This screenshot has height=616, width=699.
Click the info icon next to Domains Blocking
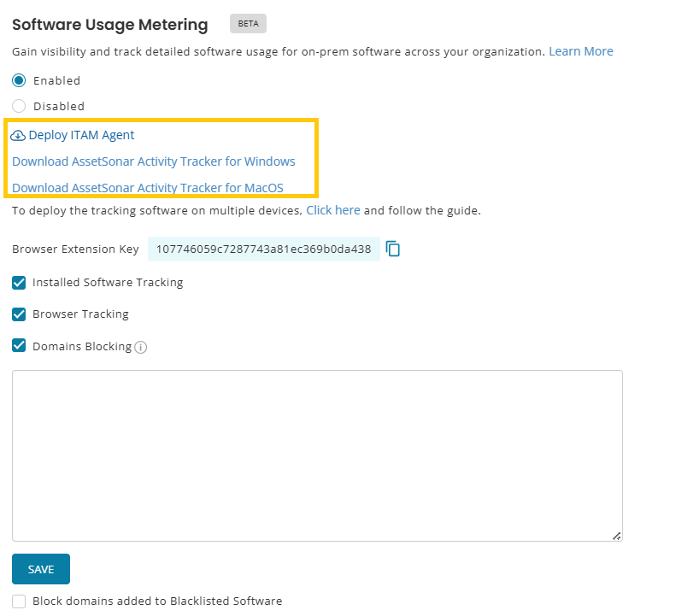pyautogui.click(x=141, y=347)
